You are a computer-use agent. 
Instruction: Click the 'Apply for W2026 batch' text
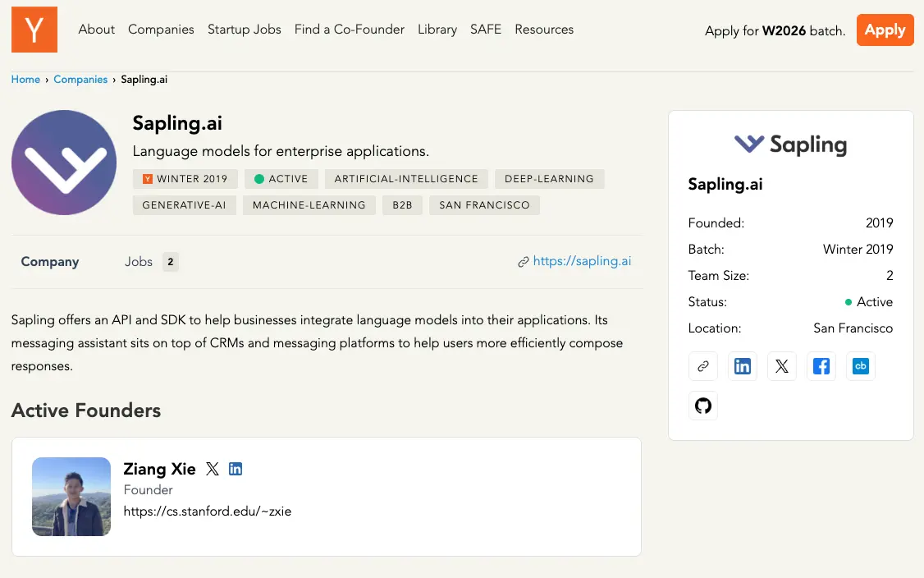(775, 30)
